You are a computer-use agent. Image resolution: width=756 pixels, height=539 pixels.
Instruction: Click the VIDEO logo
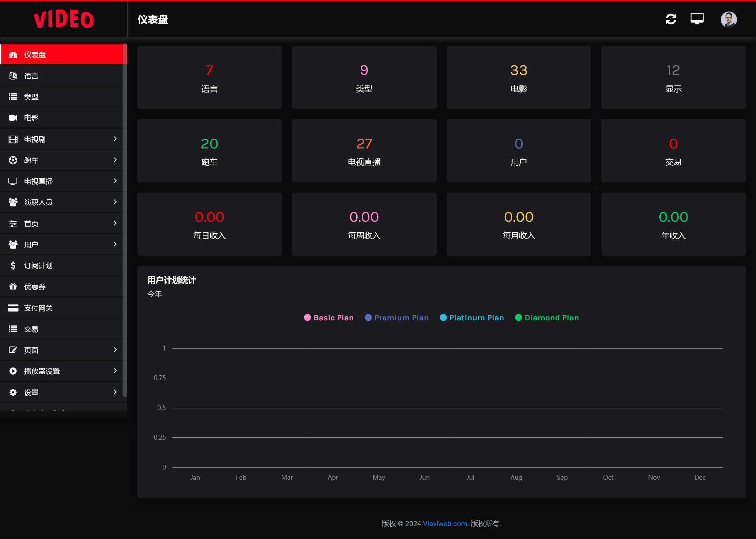coord(63,19)
